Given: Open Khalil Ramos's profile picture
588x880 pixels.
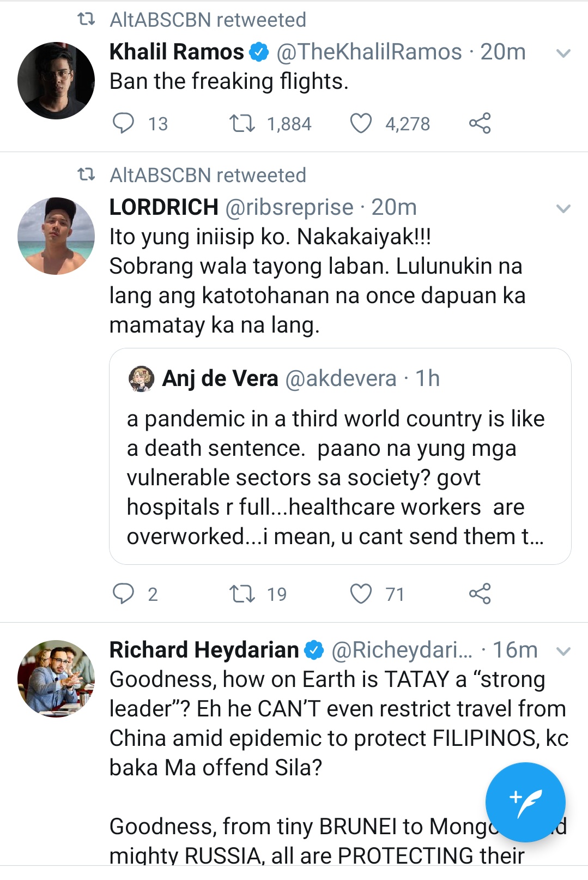Looking at the screenshot, I should (x=56, y=81).
